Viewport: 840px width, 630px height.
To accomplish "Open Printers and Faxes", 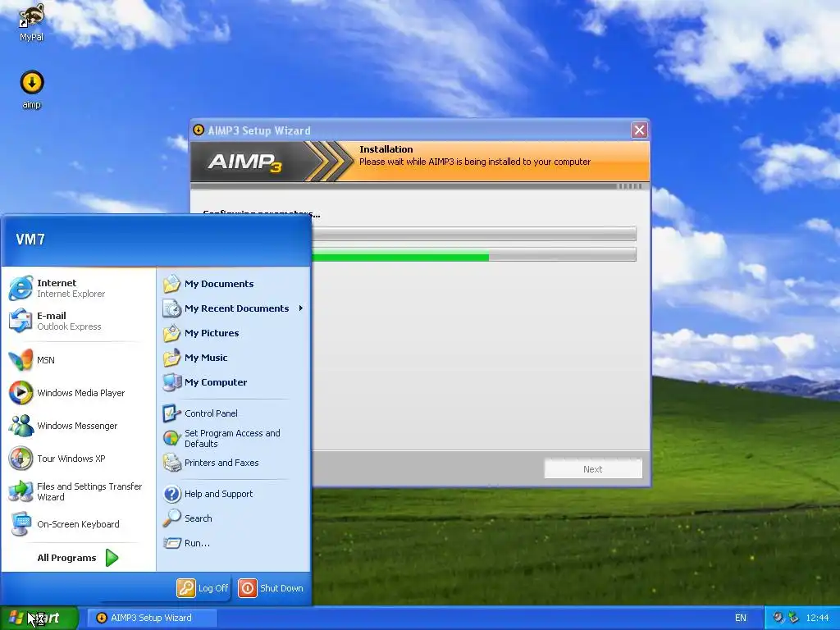I will click(x=234, y=463).
